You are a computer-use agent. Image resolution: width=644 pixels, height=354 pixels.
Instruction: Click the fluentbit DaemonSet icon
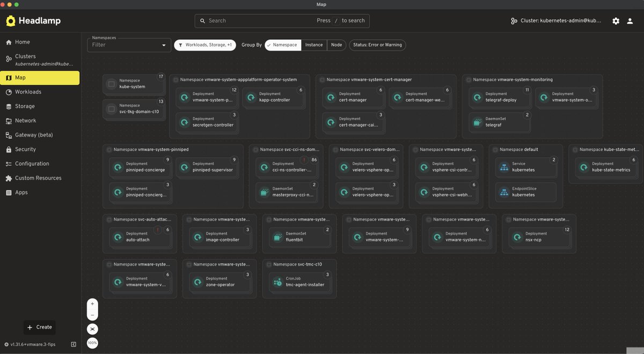click(x=277, y=237)
